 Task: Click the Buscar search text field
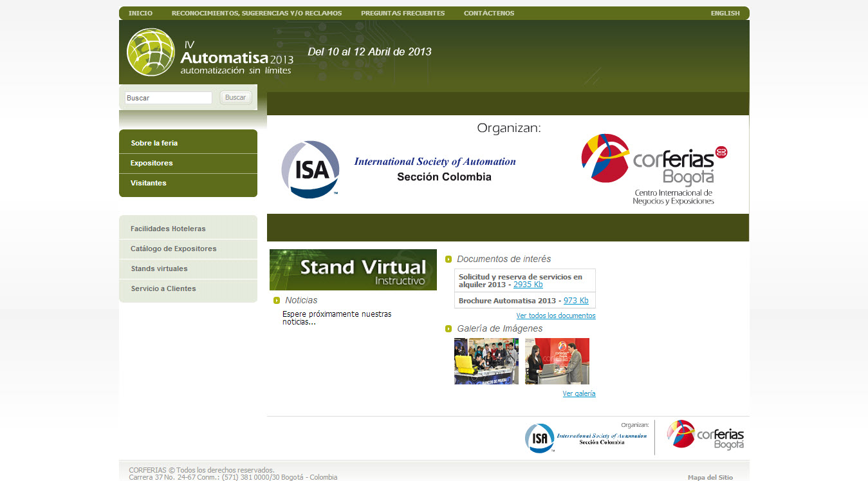tap(169, 98)
